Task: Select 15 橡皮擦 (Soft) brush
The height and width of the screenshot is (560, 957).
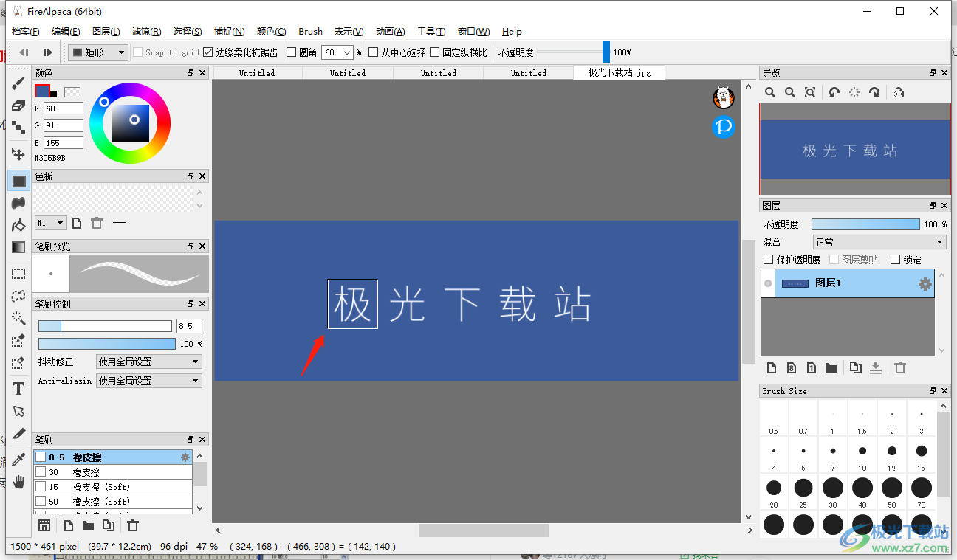Action: 113,487
